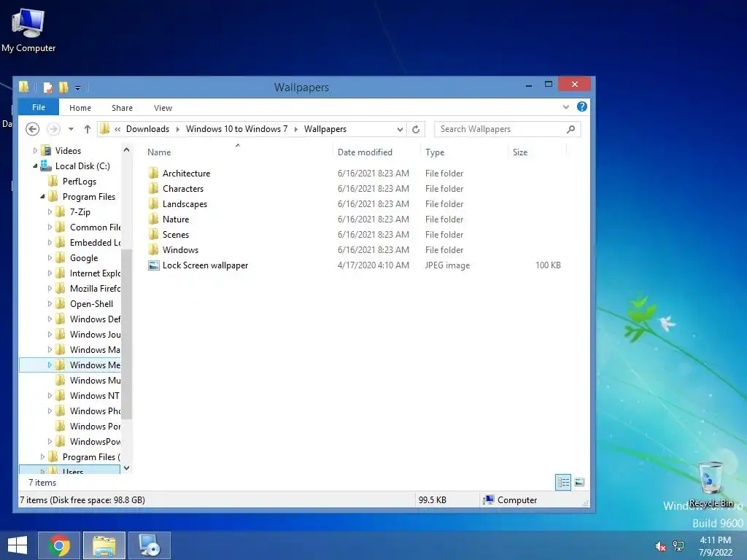Click the navigation pane scroll up arrow
Viewport: 747px width, 560px height.
pos(126,149)
